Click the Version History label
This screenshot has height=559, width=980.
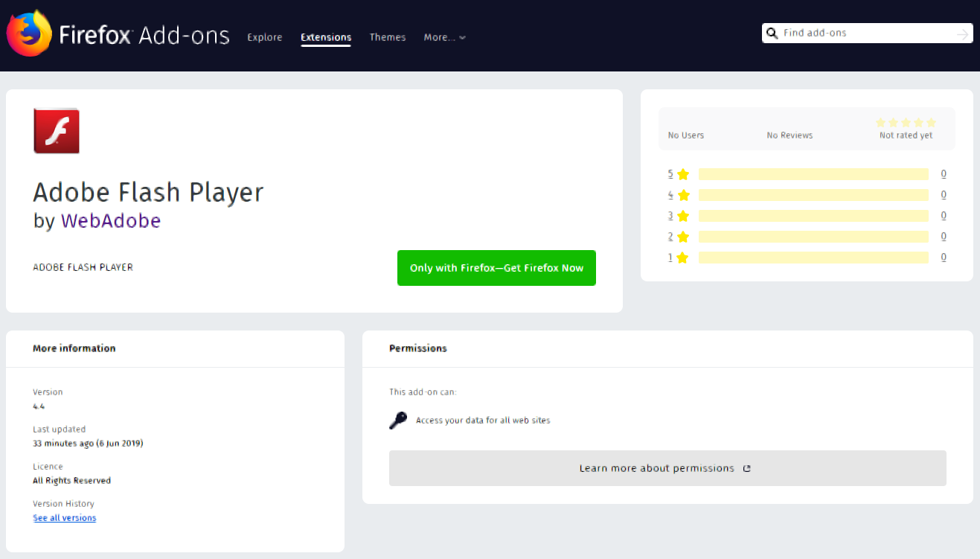pyautogui.click(x=63, y=504)
